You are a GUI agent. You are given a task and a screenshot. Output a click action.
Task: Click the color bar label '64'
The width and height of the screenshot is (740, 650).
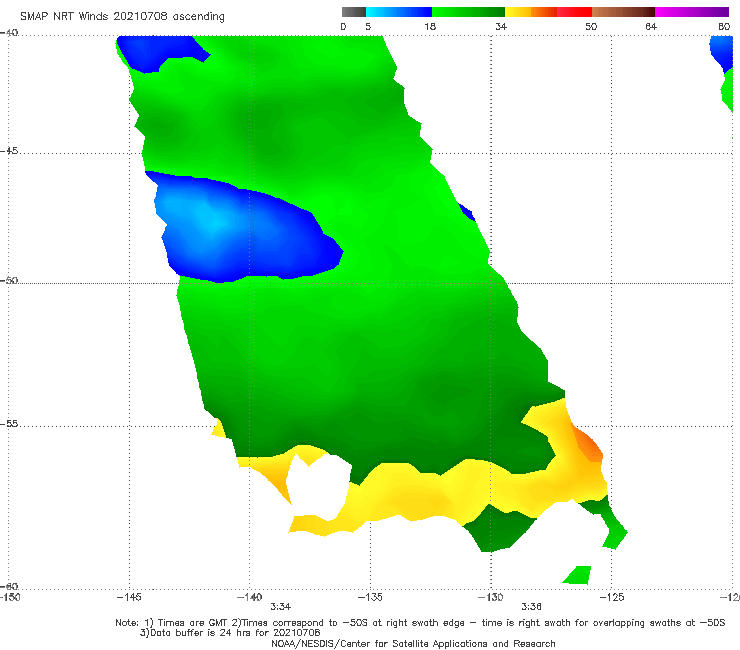pyautogui.click(x=651, y=27)
